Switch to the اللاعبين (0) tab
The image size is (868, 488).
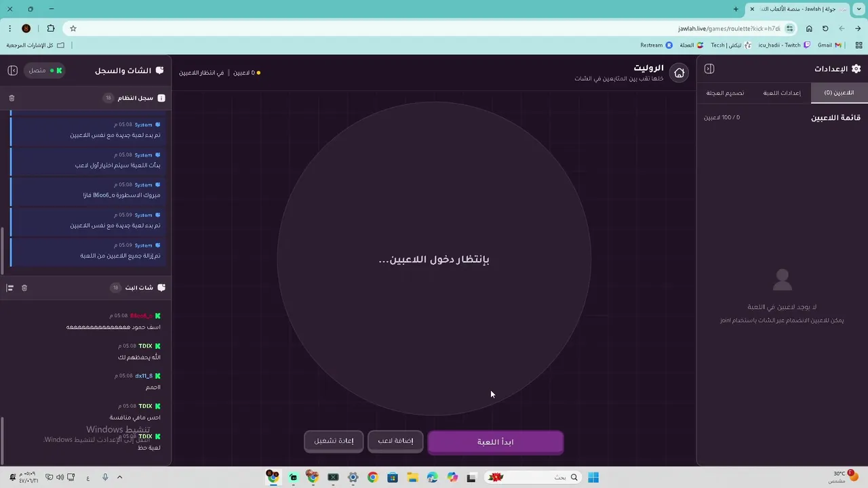(839, 93)
